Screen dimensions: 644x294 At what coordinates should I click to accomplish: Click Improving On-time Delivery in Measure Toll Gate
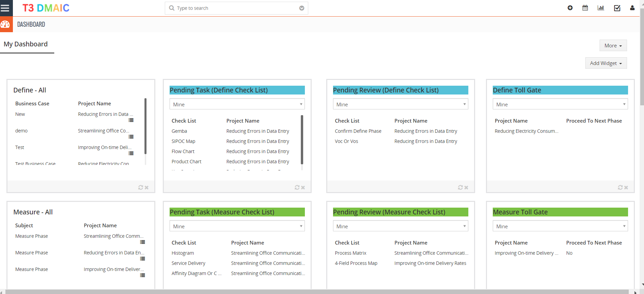526,253
